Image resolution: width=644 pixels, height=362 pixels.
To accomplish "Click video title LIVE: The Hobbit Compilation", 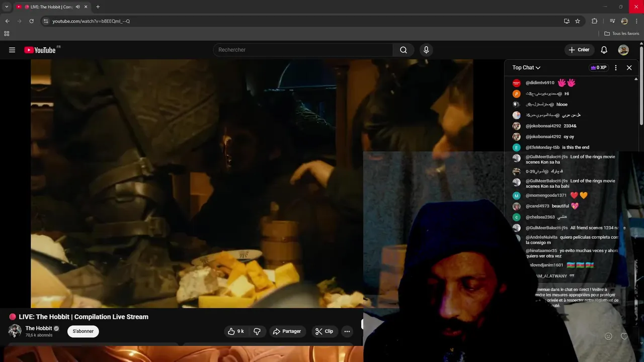I will [x=84, y=317].
